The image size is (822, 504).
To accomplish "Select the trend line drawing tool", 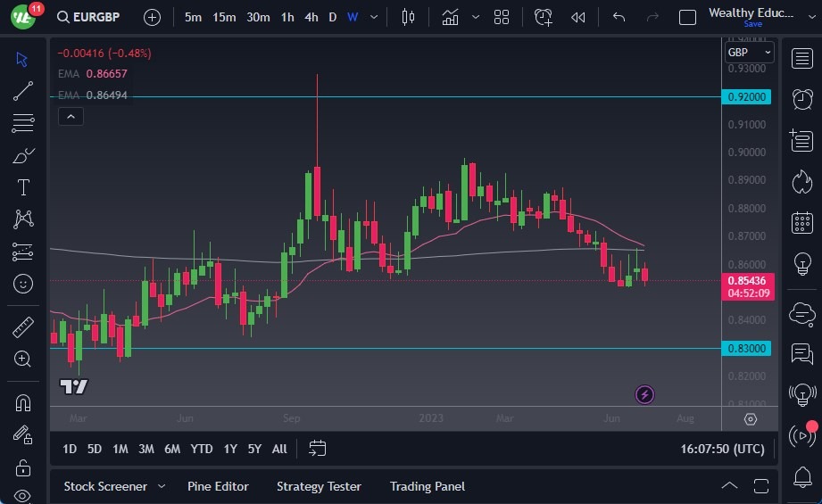I will click(x=23, y=91).
